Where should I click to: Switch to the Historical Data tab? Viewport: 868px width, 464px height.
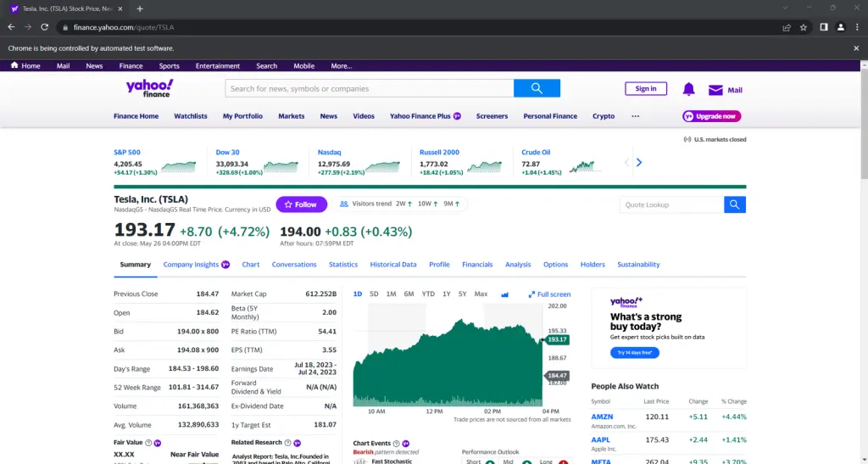pos(393,265)
